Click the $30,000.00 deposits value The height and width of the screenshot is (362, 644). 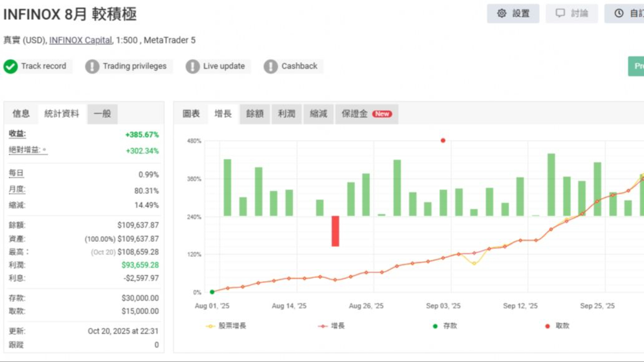(140, 298)
